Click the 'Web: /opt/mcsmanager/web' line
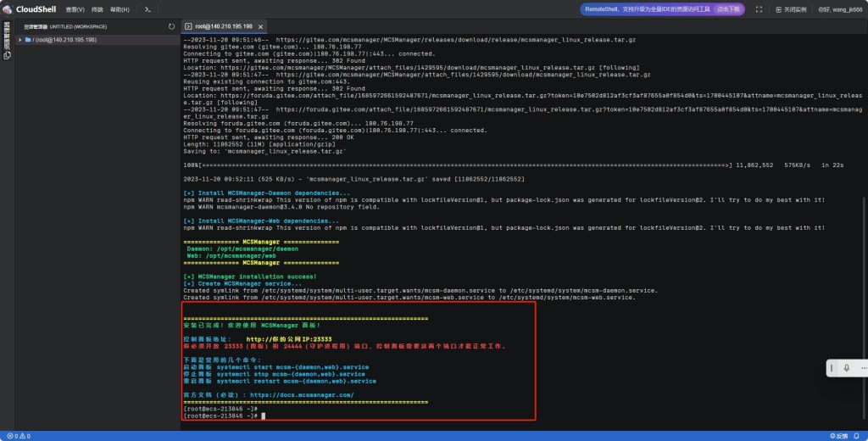Image resolution: width=868 pixels, height=441 pixels. 231,256
